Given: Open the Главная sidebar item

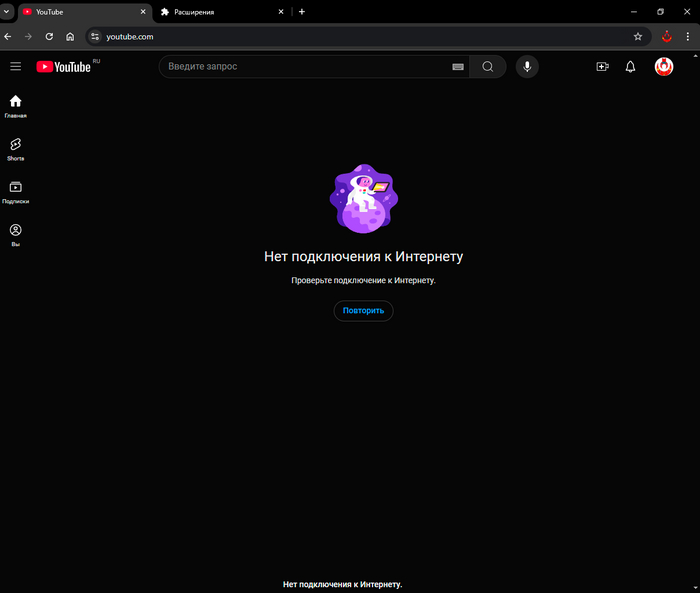Looking at the screenshot, I should pyautogui.click(x=16, y=106).
